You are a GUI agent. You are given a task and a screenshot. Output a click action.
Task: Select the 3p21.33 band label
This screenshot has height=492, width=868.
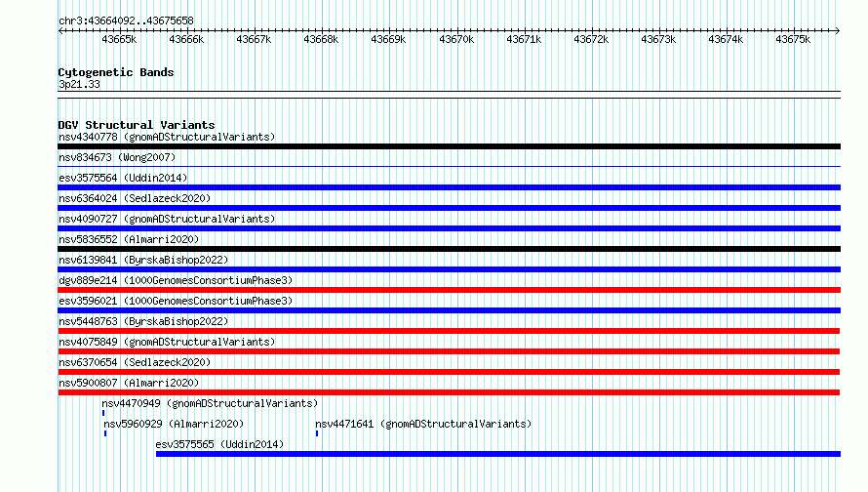click(x=79, y=84)
